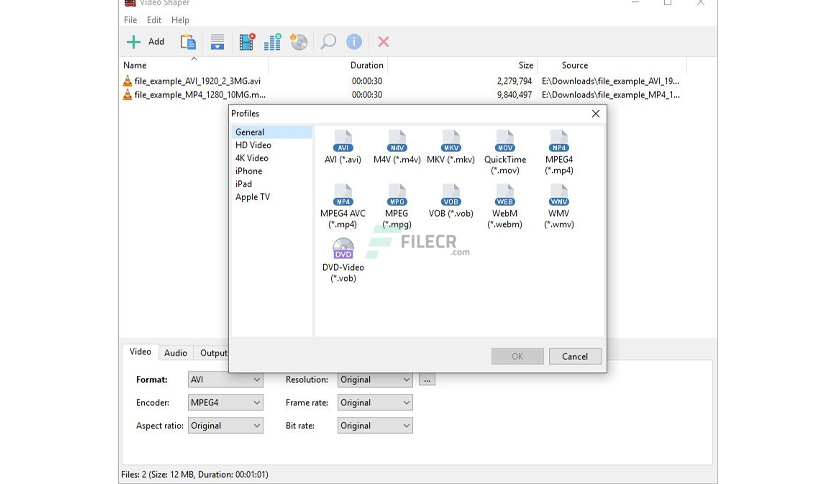Viewport: 836px width, 484px height.
Task: Open the Aspect ratio dropdown
Action: coord(226,425)
